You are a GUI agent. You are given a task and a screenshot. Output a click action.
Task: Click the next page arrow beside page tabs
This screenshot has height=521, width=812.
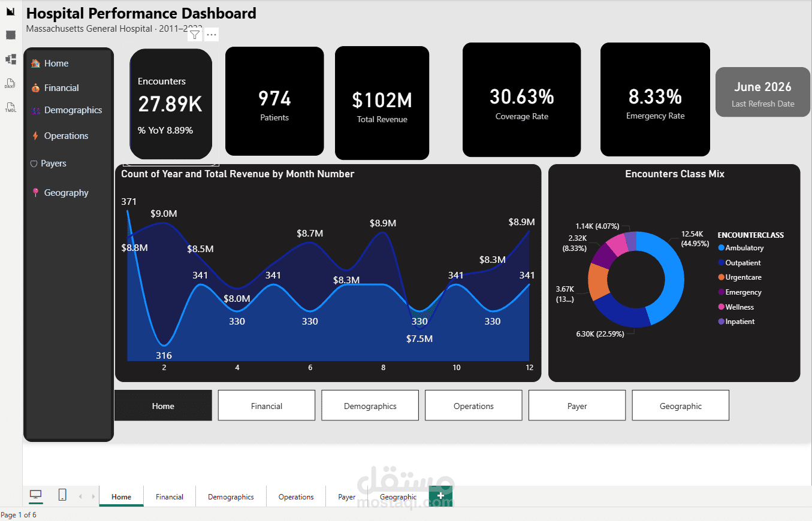[x=93, y=496]
